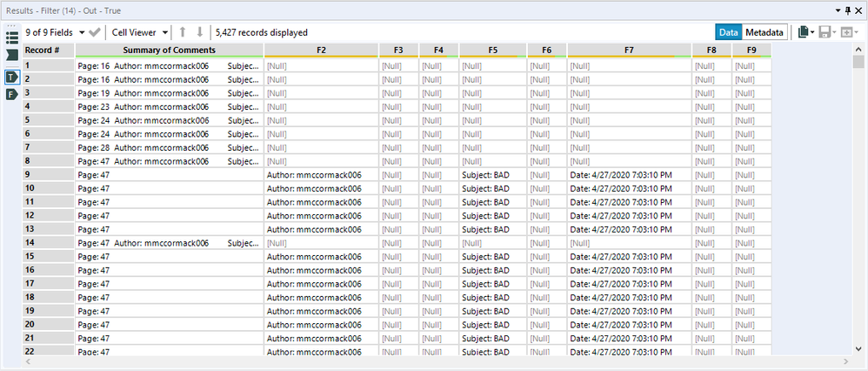The width and height of the screenshot is (868, 371).
Task: Click the 'Page: 23' cell in row 4
Action: (x=170, y=106)
